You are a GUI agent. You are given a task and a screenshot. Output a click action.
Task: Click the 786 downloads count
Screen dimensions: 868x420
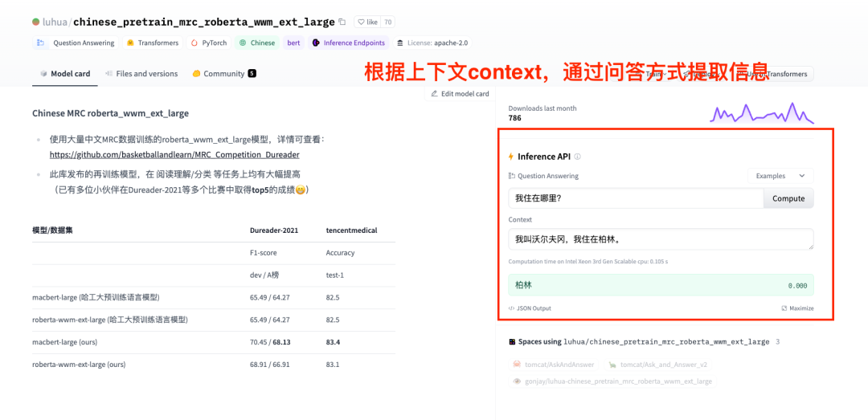tap(515, 118)
